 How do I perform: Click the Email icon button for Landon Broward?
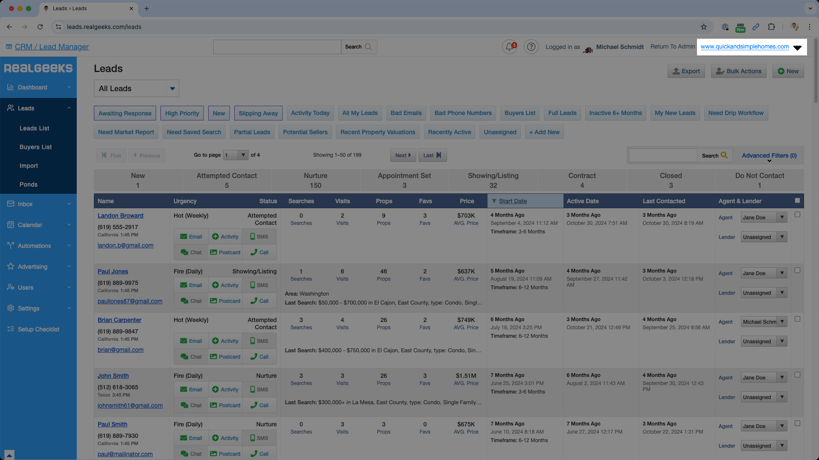[x=191, y=237]
